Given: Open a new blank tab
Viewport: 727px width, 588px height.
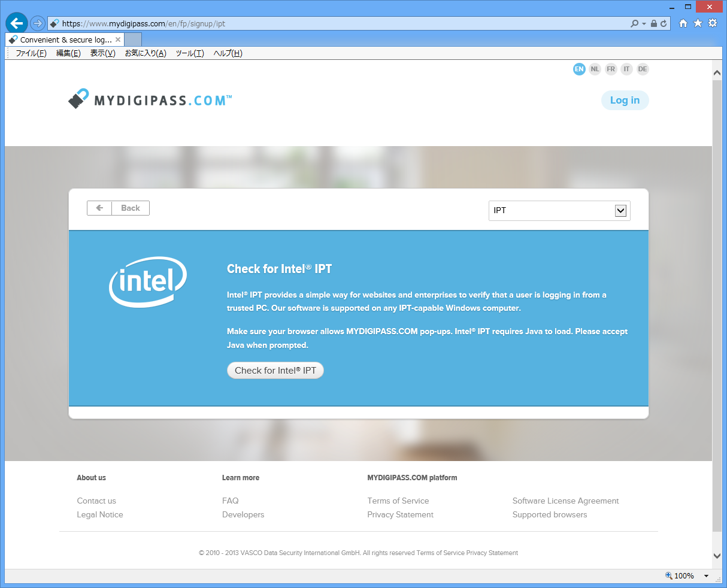Looking at the screenshot, I should point(134,40).
